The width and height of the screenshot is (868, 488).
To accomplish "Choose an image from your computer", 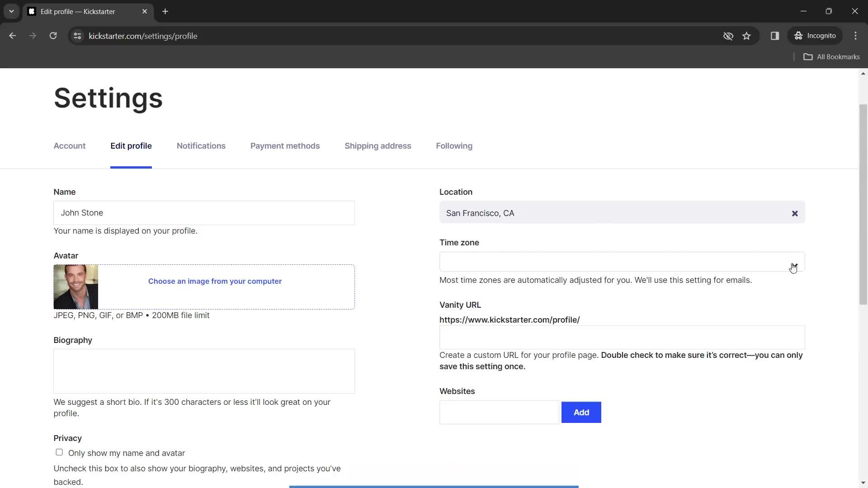I will click(x=215, y=281).
